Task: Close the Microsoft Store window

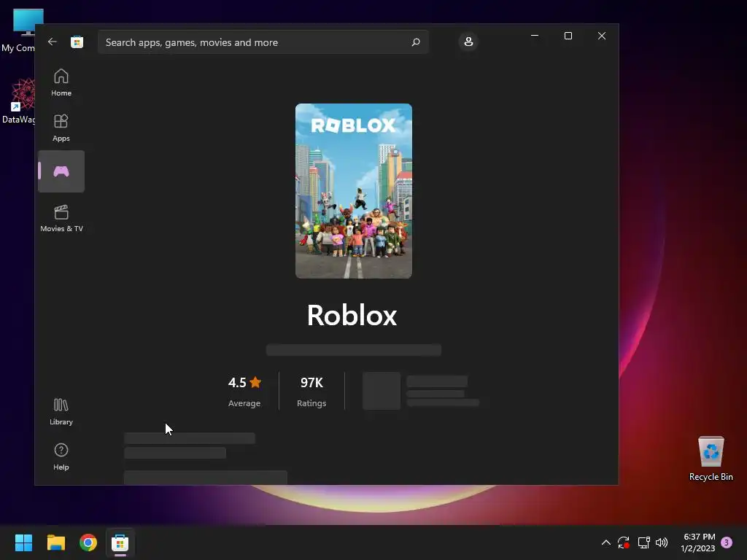Action: (602, 36)
